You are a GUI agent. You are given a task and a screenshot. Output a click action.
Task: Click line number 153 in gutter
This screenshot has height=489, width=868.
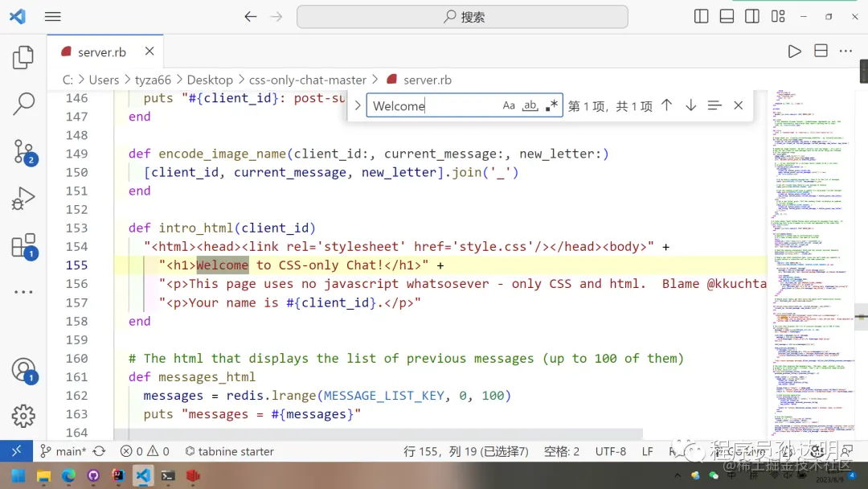point(76,228)
